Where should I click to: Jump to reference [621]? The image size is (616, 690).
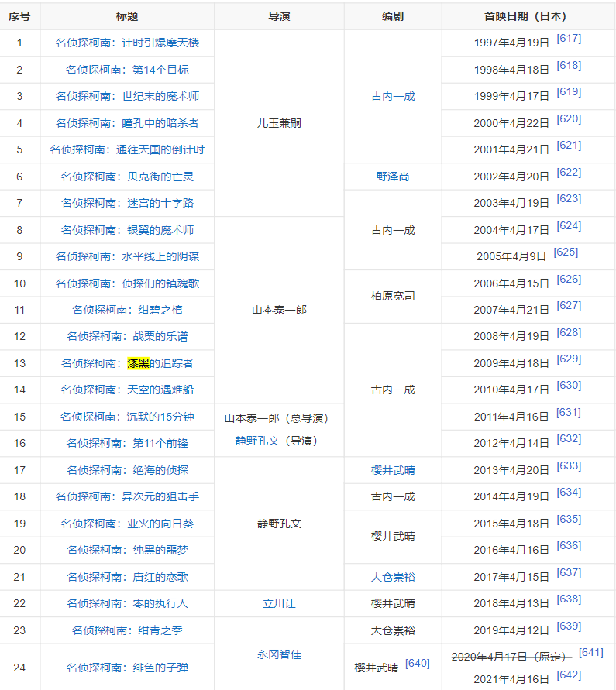coord(569,146)
